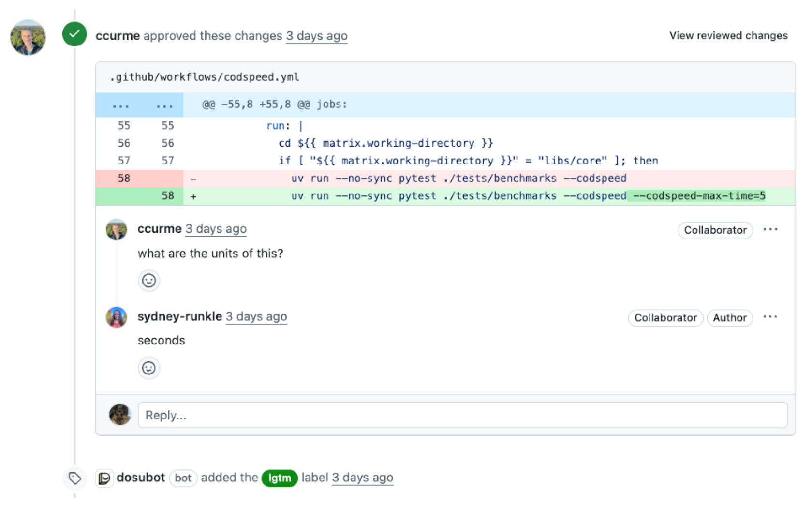The image size is (812, 508).
Task: Click ccurme's small comment avatar
Action: pyautogui.click(x=116, y=230)
